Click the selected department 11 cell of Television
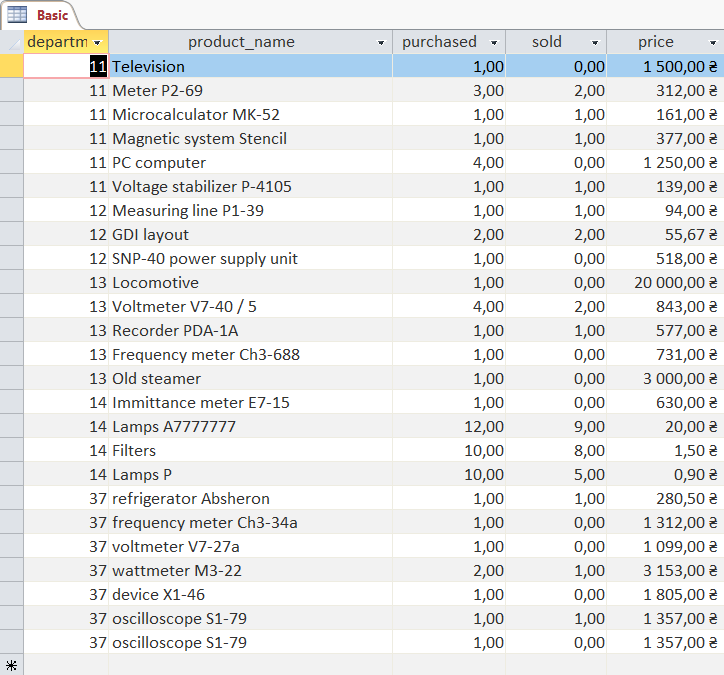This screenshot has height=675, width=724. coord(66,66)
